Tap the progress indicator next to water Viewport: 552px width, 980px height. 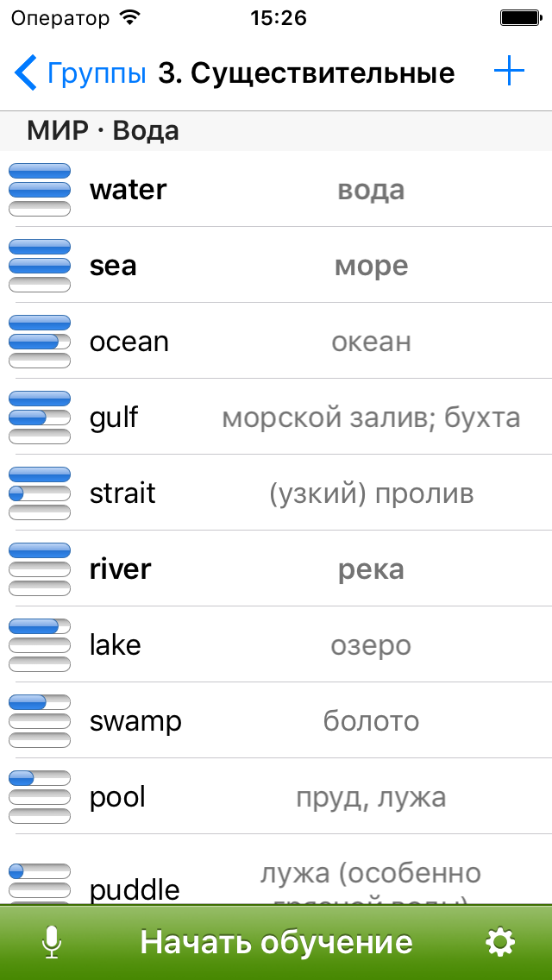point(39,189)
